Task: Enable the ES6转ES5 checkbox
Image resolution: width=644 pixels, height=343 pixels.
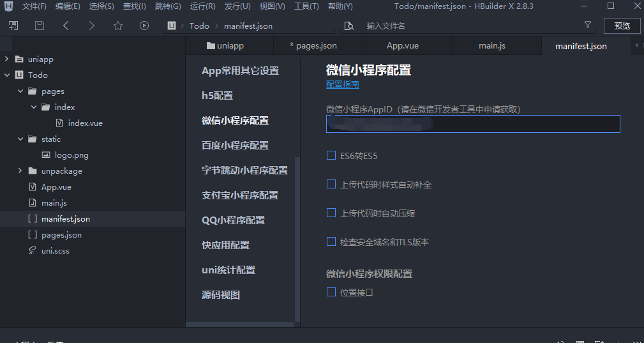Action: [x=331, y=155]
